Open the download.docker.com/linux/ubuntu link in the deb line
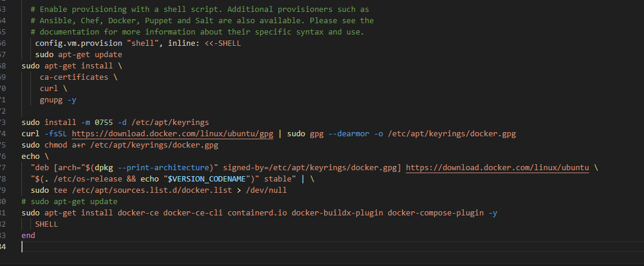 point(498,168)
